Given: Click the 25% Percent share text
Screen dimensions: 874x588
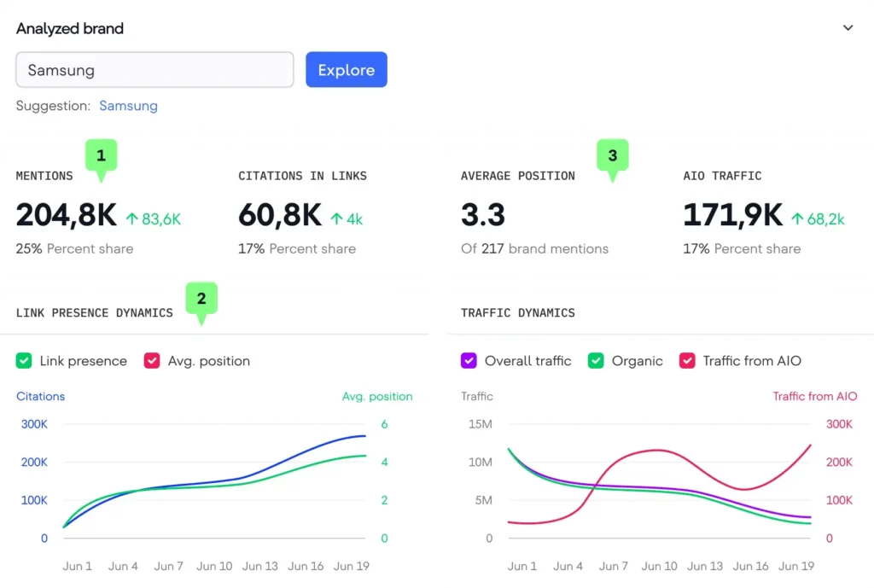Looking at the screenshot, I should pos(75,248).
